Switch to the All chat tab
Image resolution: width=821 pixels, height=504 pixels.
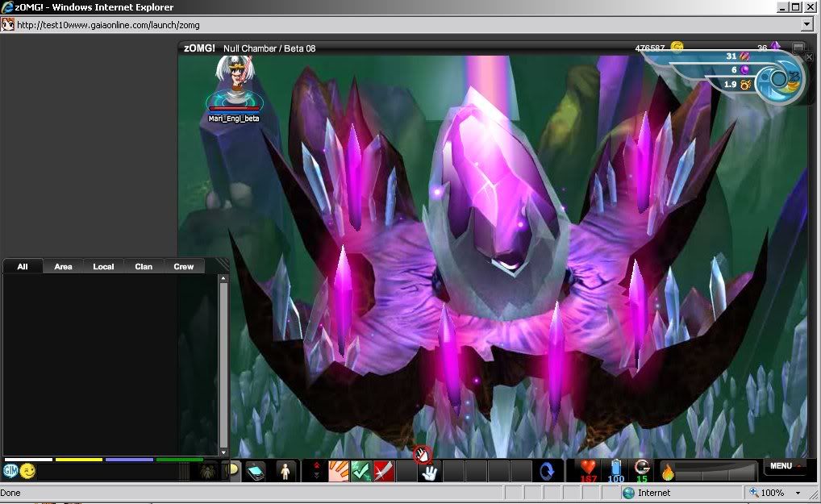(23, 266)
